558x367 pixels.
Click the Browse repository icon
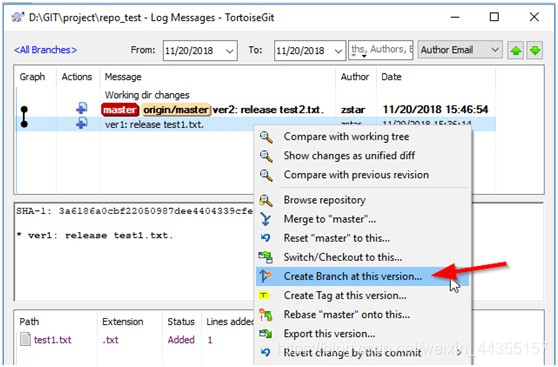tap(266, 200)
